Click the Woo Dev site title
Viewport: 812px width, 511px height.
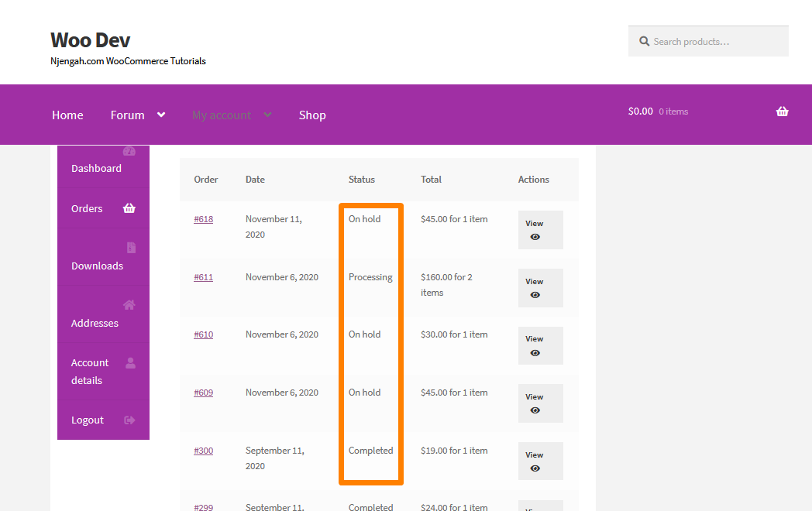point(90,39)
